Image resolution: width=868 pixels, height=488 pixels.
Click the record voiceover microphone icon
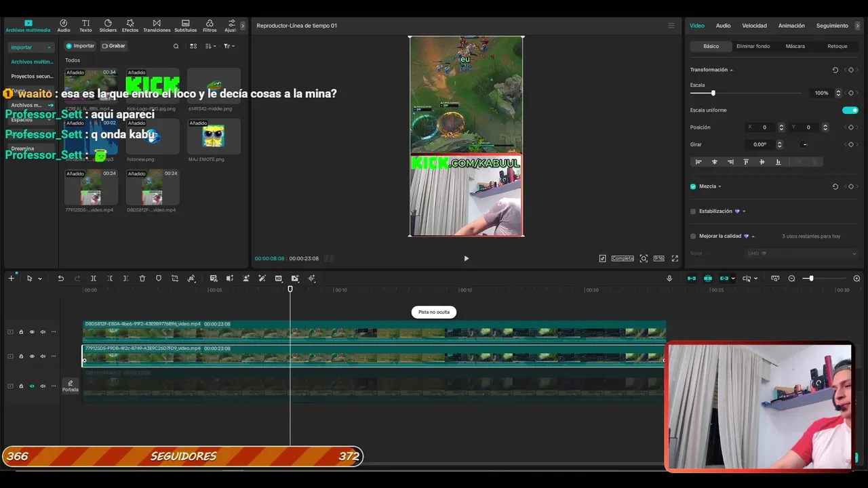point(669,279)
